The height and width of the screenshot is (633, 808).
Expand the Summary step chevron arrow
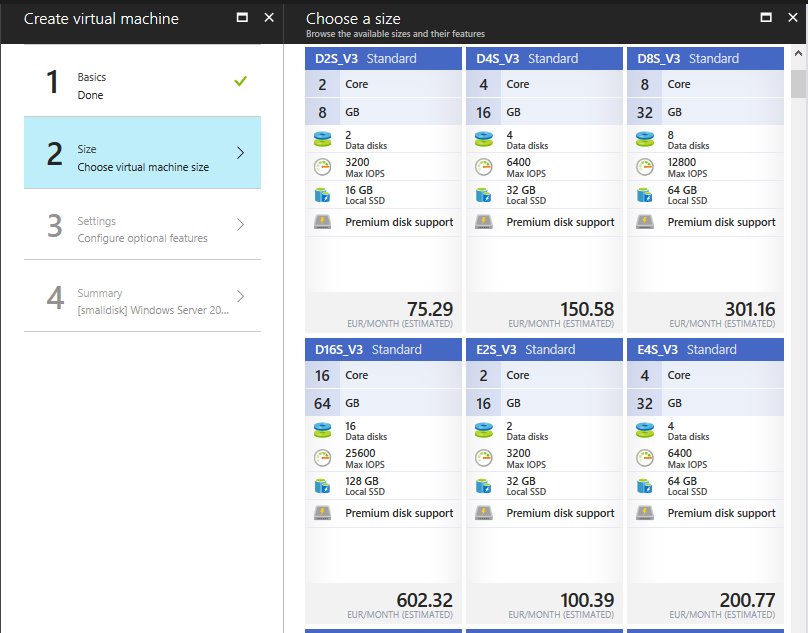pyautogui.click(x=241, y=296)
